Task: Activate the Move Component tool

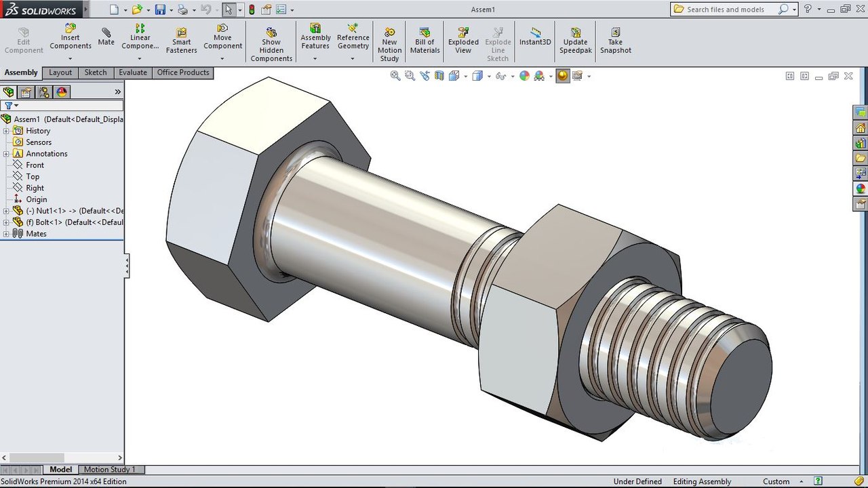Action: 222,37
